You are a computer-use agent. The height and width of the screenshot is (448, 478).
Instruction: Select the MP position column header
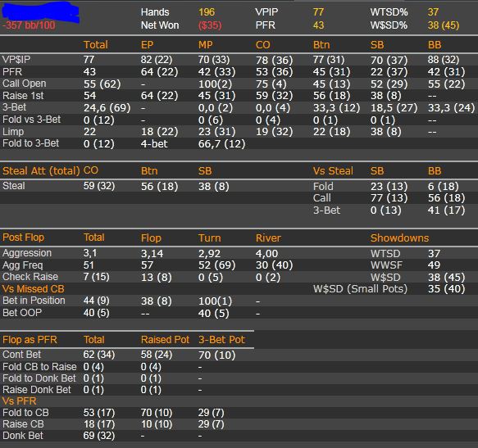coord(206,45)
